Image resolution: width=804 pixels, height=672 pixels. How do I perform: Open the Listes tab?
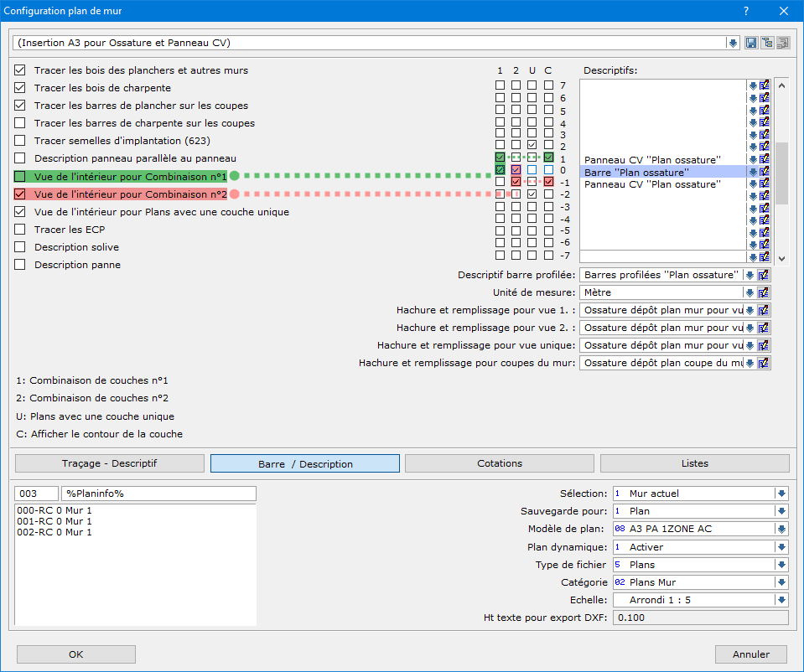point(694,463)
